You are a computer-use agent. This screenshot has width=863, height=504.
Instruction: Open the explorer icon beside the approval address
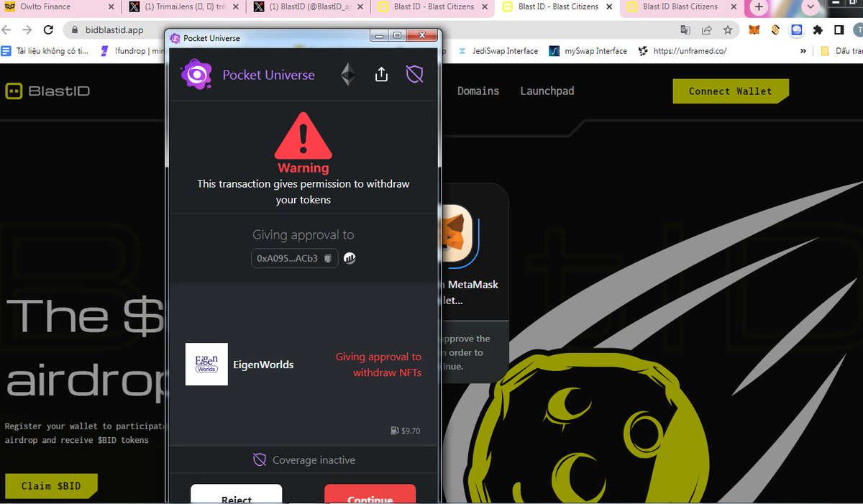350,258
